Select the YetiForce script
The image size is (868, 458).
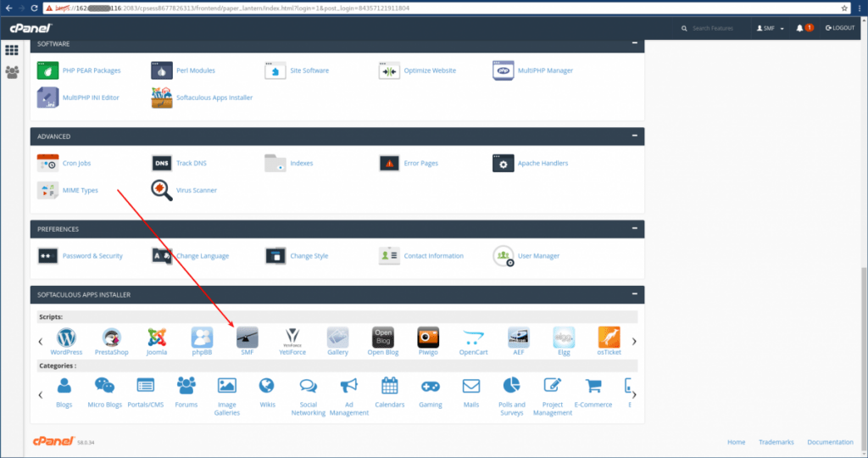pyautogui.click(x=292, y=341)
